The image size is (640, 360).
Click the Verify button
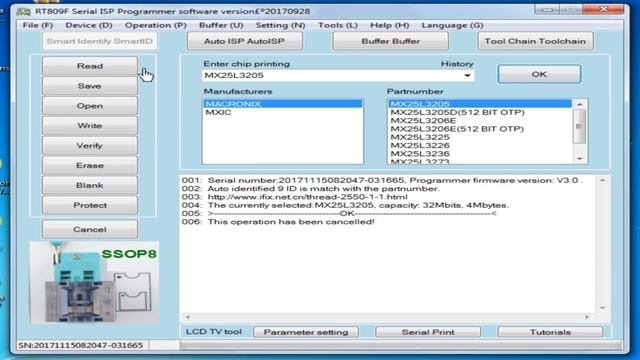click(x=90, y=145)
